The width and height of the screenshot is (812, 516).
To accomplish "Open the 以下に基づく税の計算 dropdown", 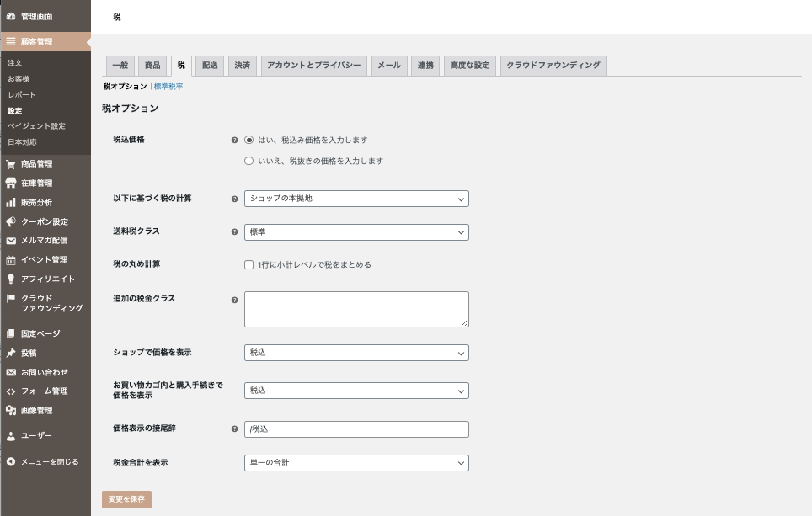I will pos(355,199).
